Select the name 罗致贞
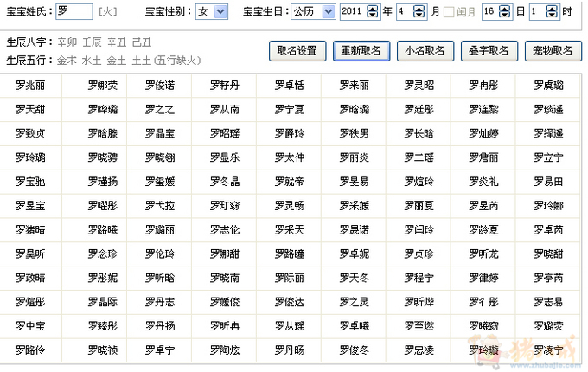588x372 pixels. (30, 133)
